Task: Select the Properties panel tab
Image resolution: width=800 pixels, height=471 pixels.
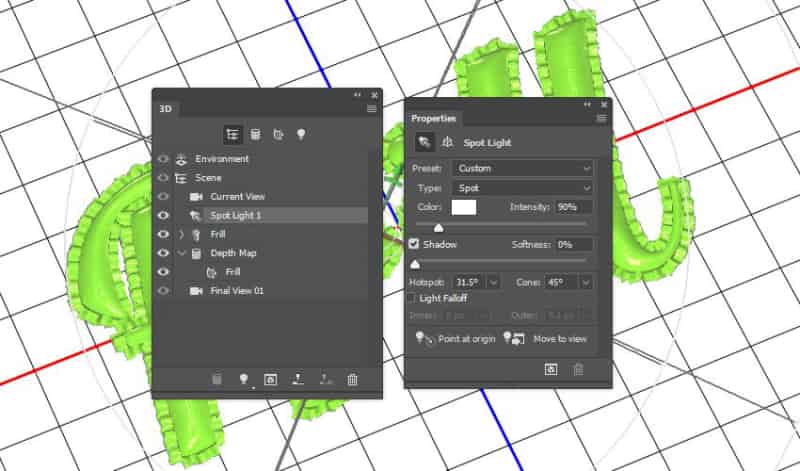Action: coord(434,118)
